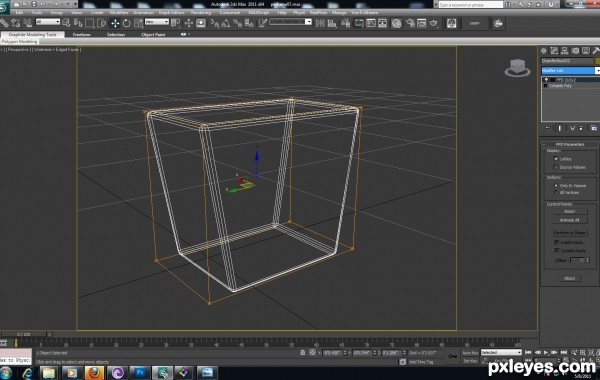The image size is (600, 380).
Task: Click the Reset control points button
Action: (x=569, y=211)
